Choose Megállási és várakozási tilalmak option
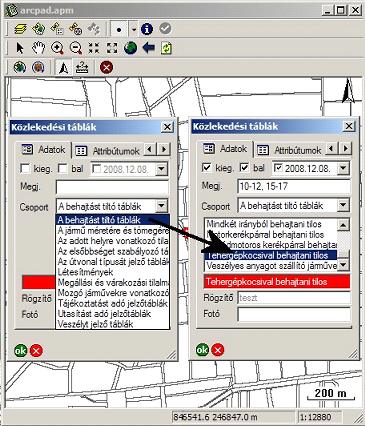 coord(113,282)
